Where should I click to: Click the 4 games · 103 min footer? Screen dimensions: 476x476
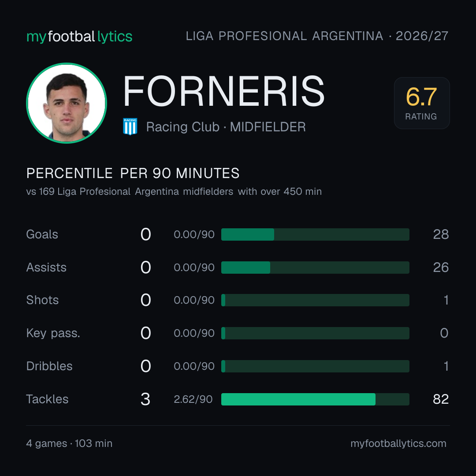69,443
